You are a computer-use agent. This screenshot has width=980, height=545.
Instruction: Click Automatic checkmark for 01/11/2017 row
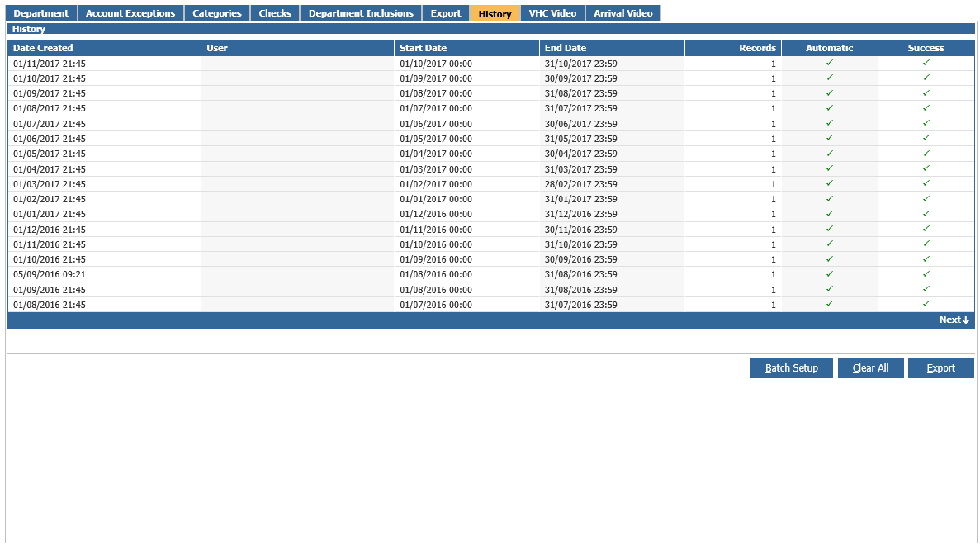click(x=830, y=63)
